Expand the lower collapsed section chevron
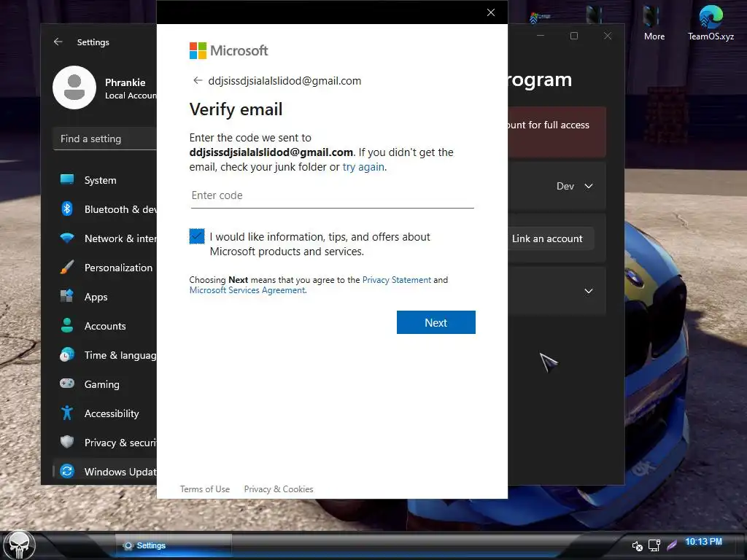Screen dimensions: 747x560 (x=589, y=291)
